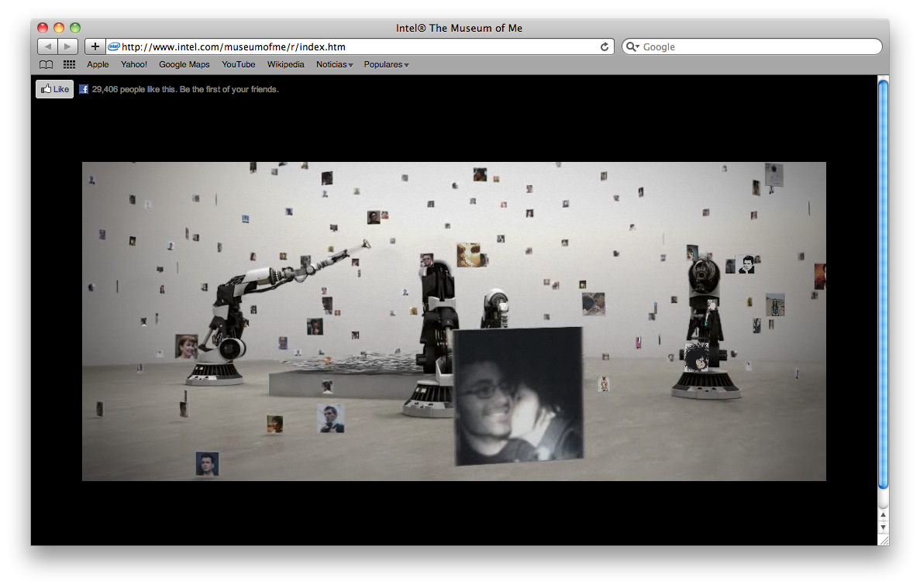Click the URL address field

click(x=357, y=47)
